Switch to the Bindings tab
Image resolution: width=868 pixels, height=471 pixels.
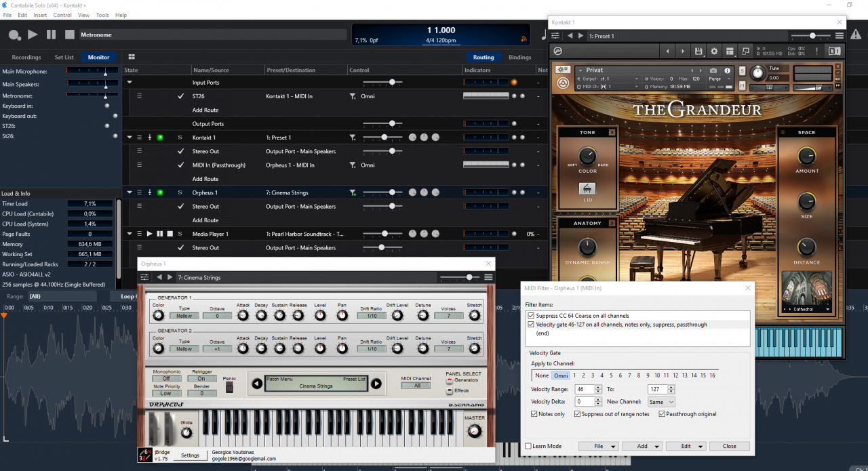click(x=519, y=57)
